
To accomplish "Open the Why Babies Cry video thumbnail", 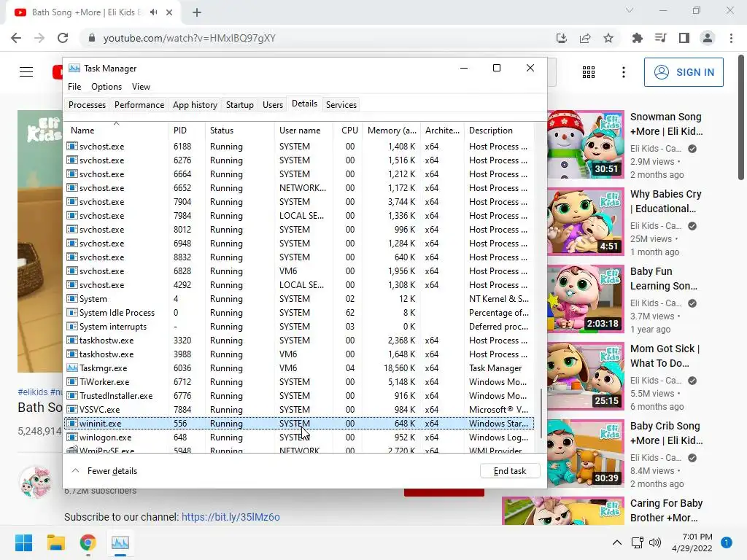I will 585,222.
